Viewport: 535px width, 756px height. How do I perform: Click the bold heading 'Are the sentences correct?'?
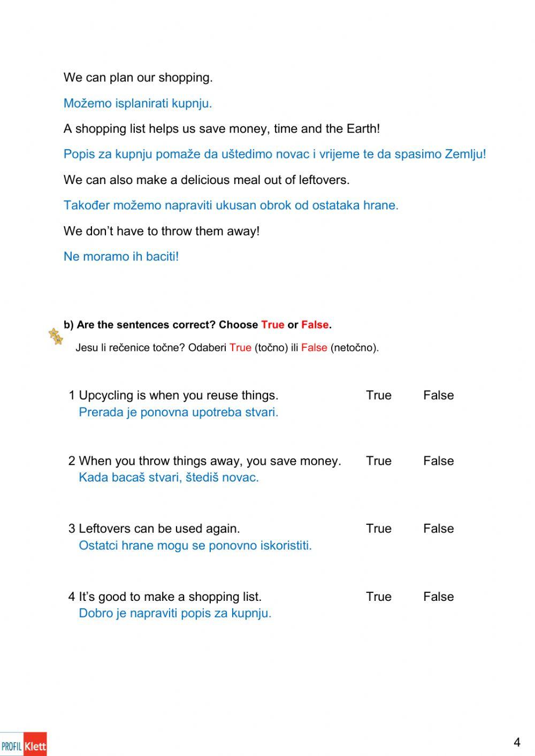coord(197,325)
